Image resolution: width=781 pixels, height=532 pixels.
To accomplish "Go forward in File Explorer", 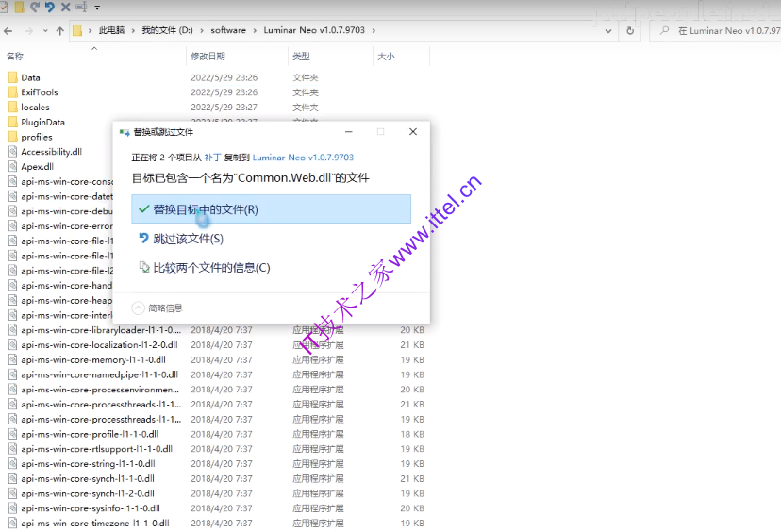I will click(29, 31).
